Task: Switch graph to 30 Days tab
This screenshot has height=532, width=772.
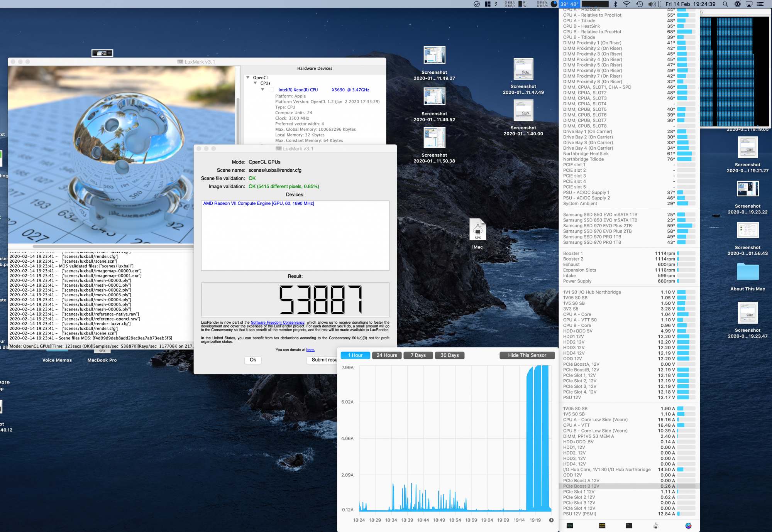Action: click(450, 355)
